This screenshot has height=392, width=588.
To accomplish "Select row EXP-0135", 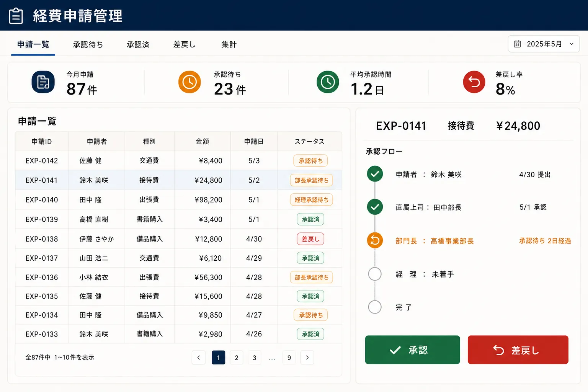I will tap(178, 296).
